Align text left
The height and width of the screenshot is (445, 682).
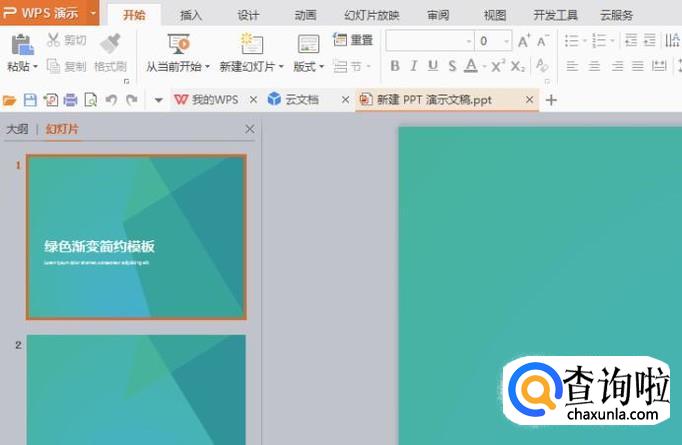click(x=572, y=66)
